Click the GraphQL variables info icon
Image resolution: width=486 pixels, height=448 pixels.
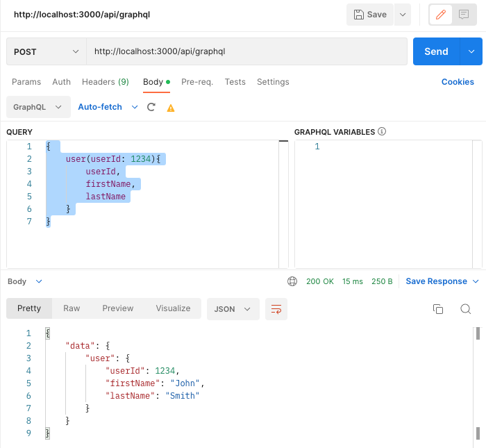coord(382,131)
